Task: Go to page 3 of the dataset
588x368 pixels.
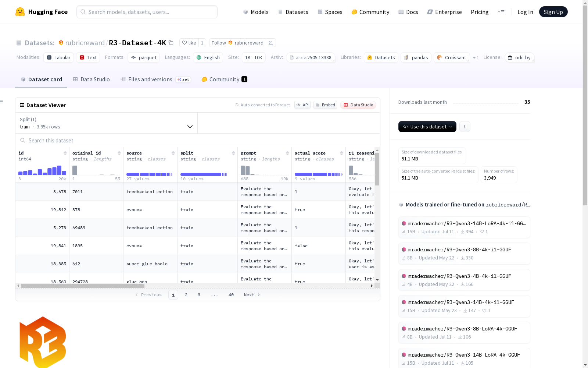Action: coord(199,295)
